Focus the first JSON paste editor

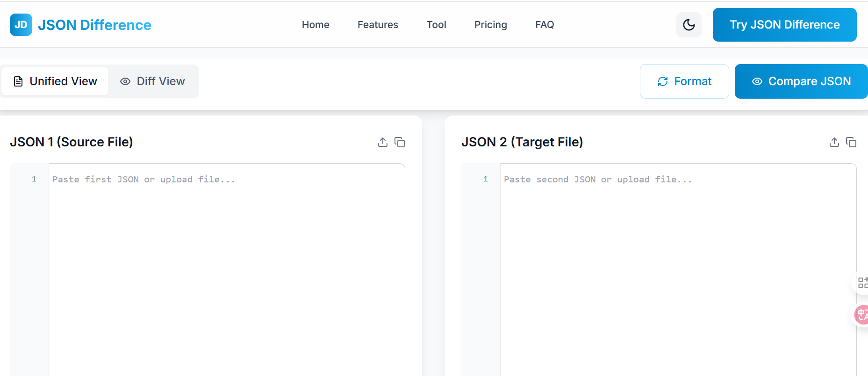(x=227, y=270)
